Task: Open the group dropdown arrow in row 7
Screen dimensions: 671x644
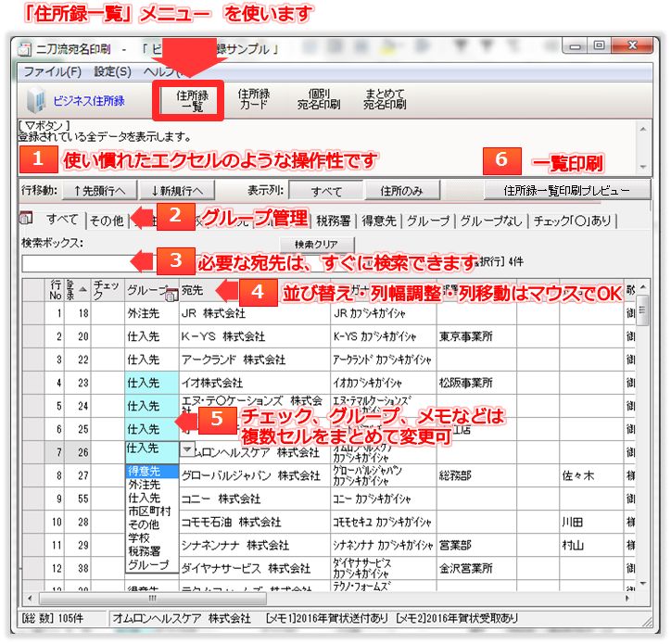Action: pos(187,448)
